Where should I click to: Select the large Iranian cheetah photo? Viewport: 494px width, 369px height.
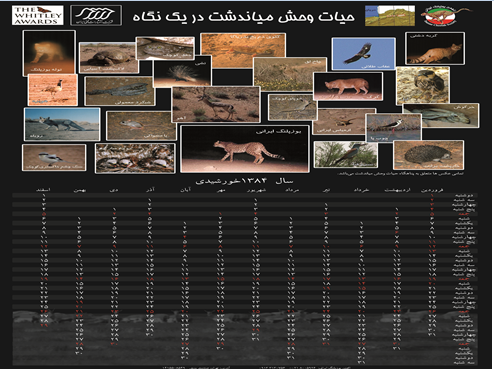coord(245,149)
